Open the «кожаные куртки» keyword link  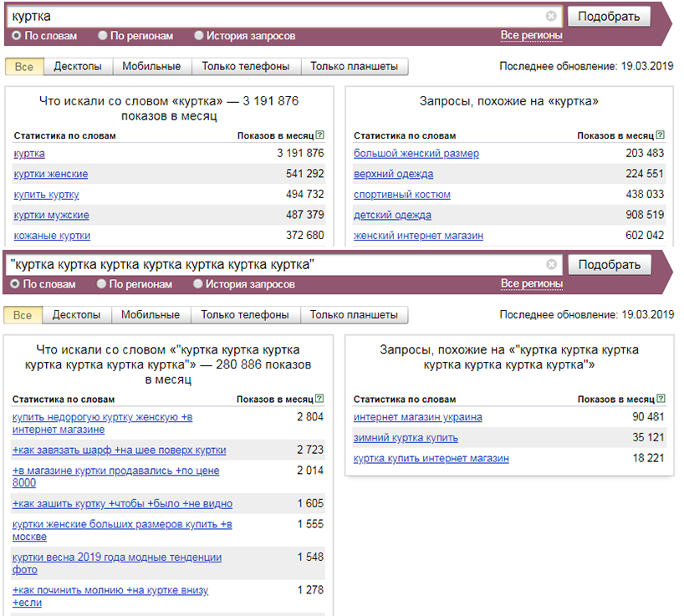[52, 236]
